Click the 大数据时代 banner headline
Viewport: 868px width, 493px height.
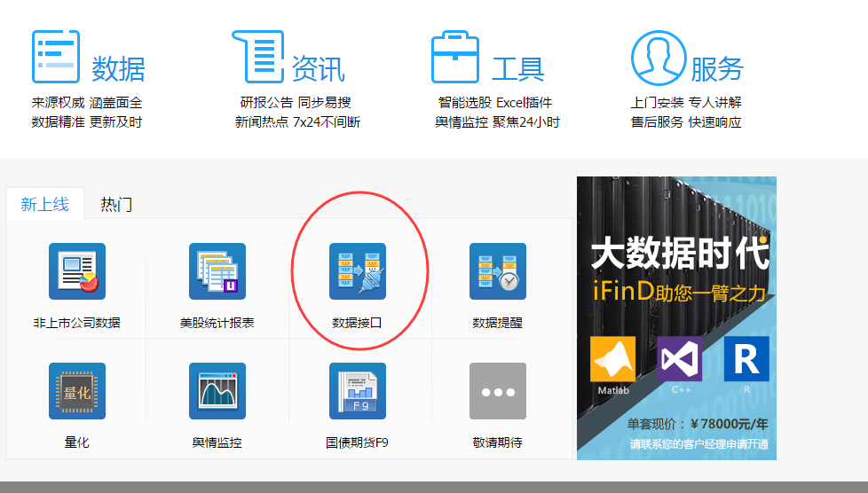(680, 254)
